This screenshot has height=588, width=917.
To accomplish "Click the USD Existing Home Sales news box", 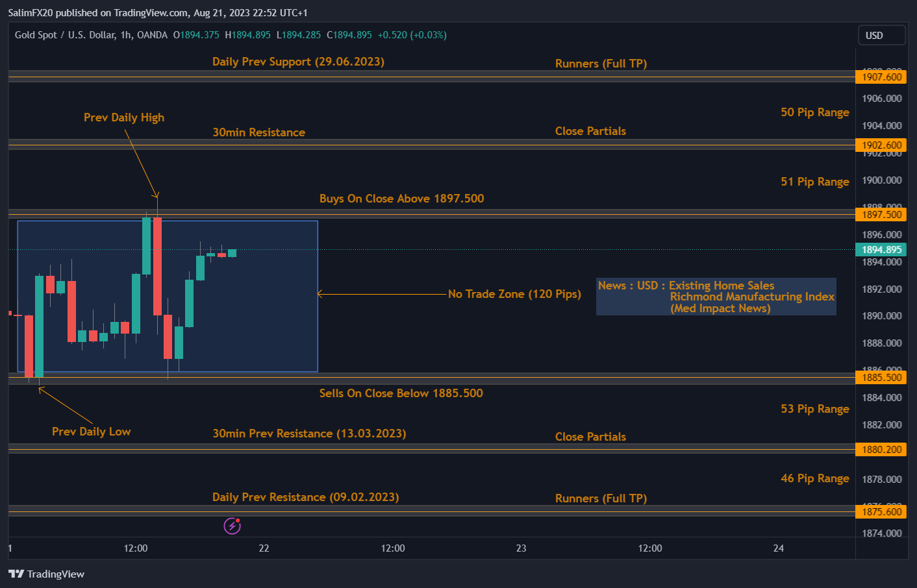I will coord(716,297).
